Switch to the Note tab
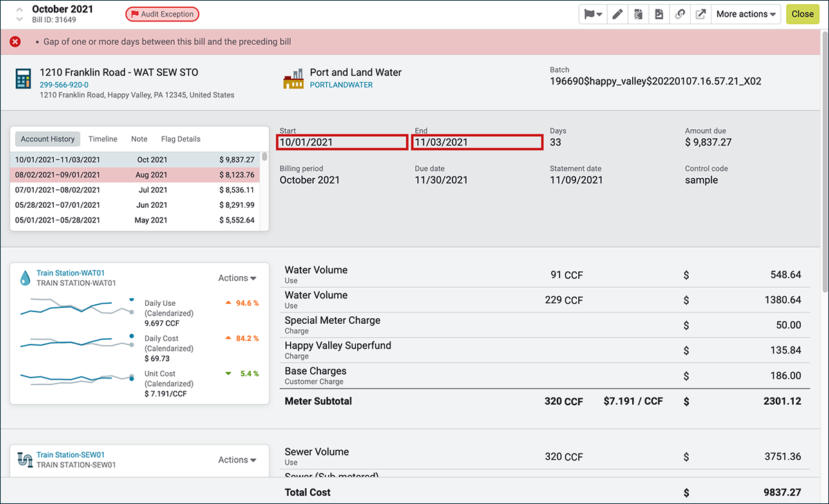The image size is (829, 504). (x=139, y=139)
